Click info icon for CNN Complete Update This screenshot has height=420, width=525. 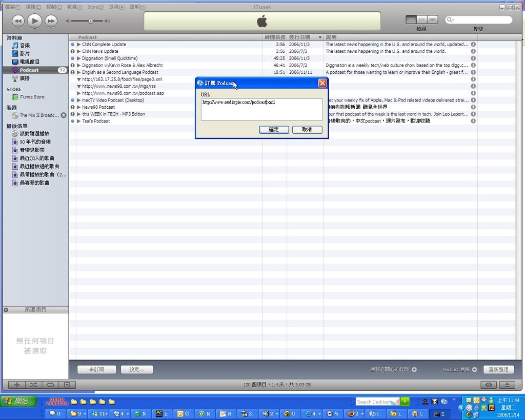coord(473,44)
